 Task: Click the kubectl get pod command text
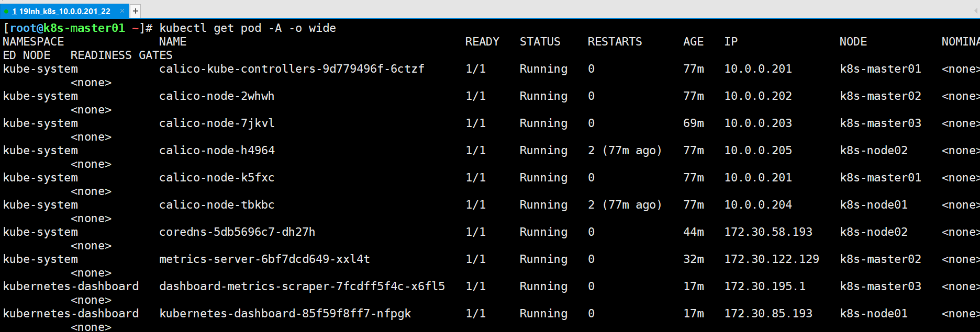(247, 28)
